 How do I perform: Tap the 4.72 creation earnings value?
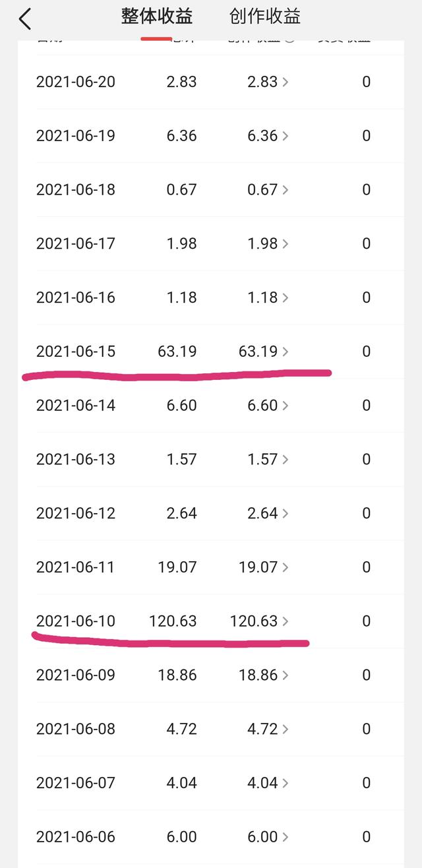pyautogui.click(x=262, y=729)
